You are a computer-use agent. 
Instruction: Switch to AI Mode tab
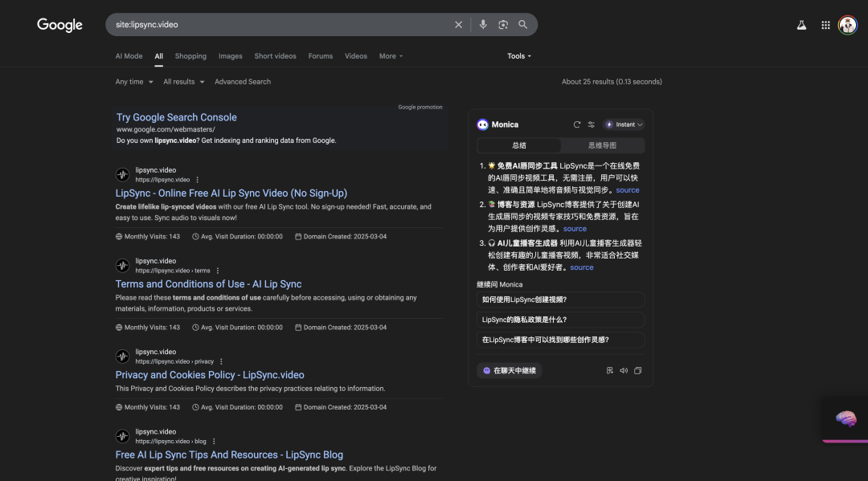(x=129, y=56)
